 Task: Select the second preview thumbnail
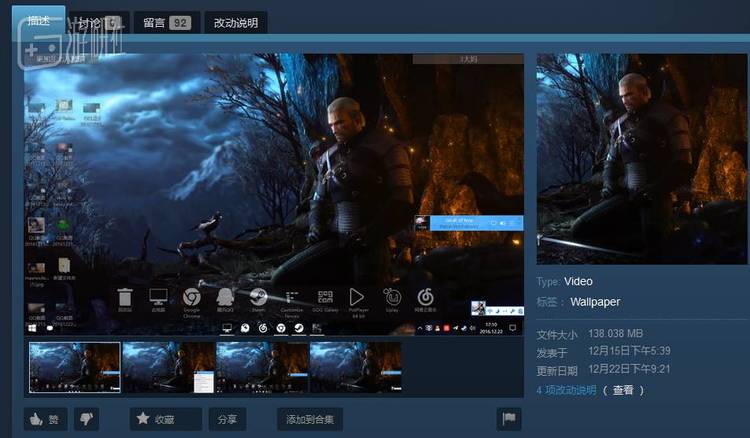(168, 367)
